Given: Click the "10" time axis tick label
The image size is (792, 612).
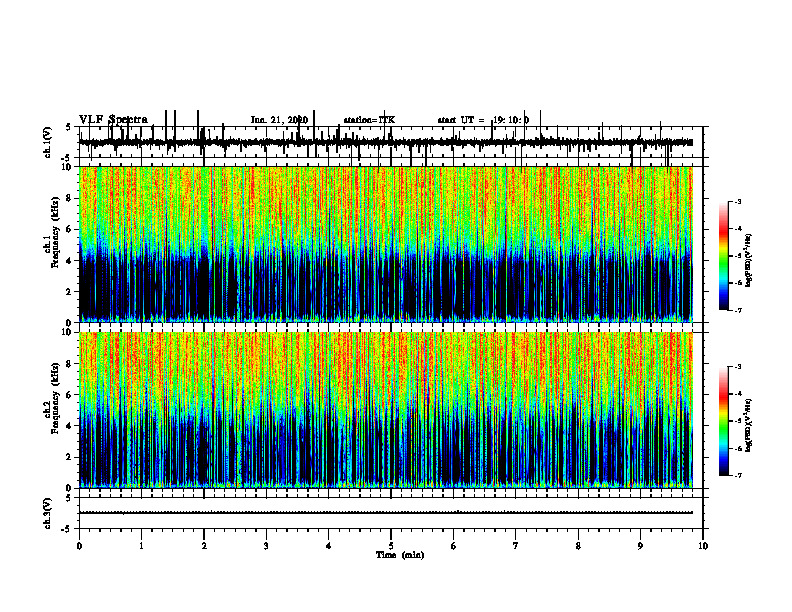Looking at the screenshot, I should 703,546.
